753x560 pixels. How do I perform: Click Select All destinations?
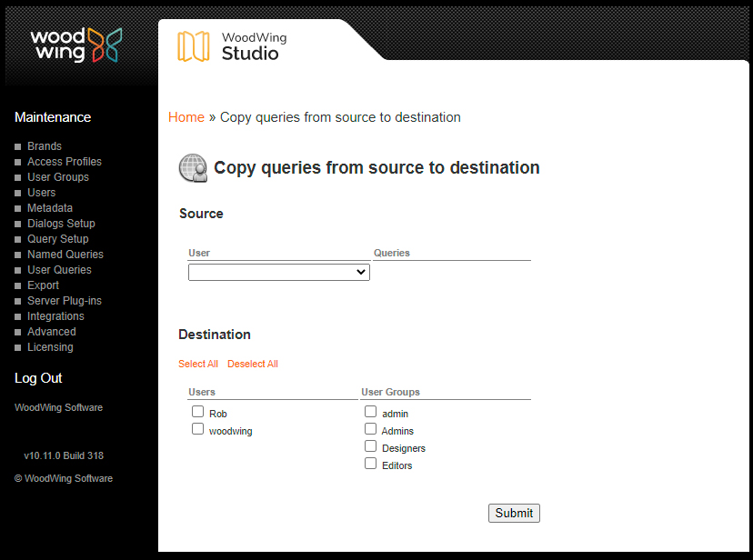[x=198, y=364]
